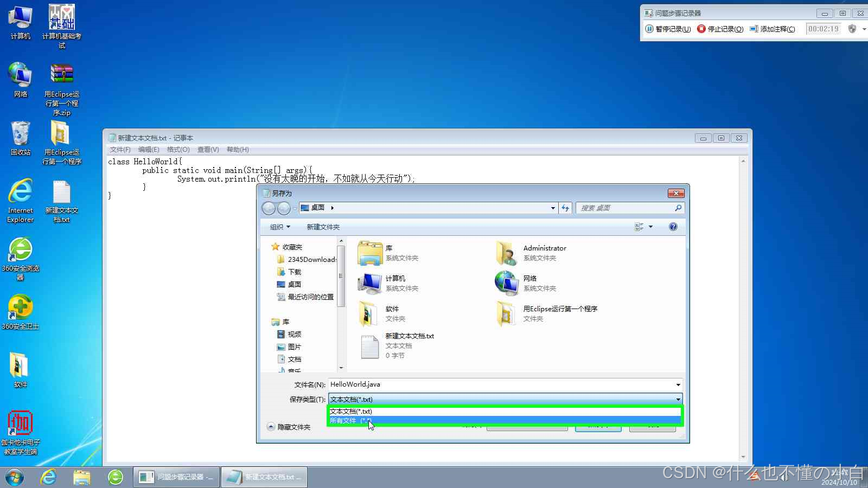The image size is (868, 488).
Task: Open the 文件(F) menu in Notepad
Action: pos(120,150)
